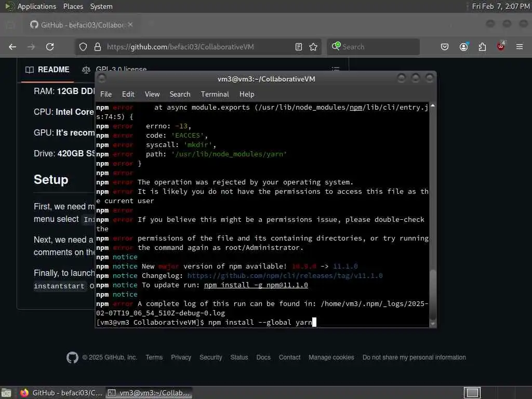Switch to Firefox in bottom taskbar
Screen dimensions: 532x399
(x=61, y=393)
